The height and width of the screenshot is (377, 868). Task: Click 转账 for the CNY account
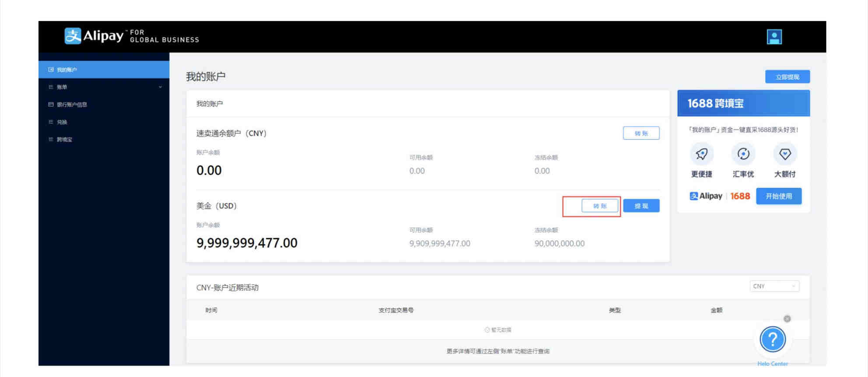(x=641, y=133)
